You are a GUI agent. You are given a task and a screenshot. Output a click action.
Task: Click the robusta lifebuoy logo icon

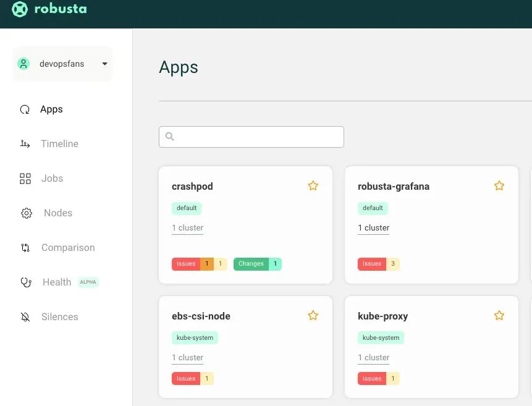pyautogui.click(x=20, y=9)
